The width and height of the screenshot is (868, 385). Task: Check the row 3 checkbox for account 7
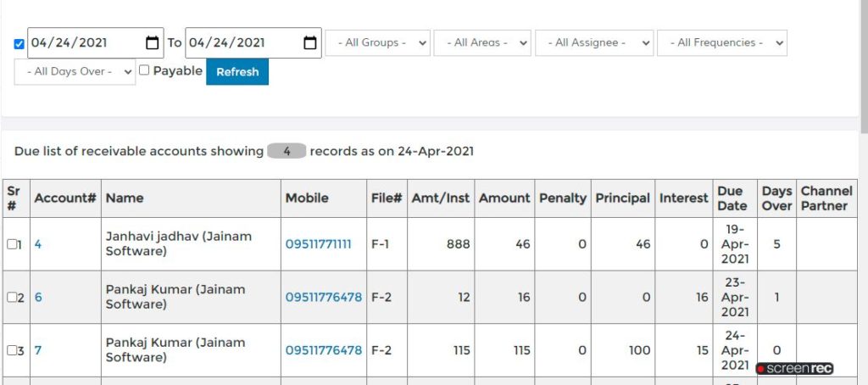[12, 350]
